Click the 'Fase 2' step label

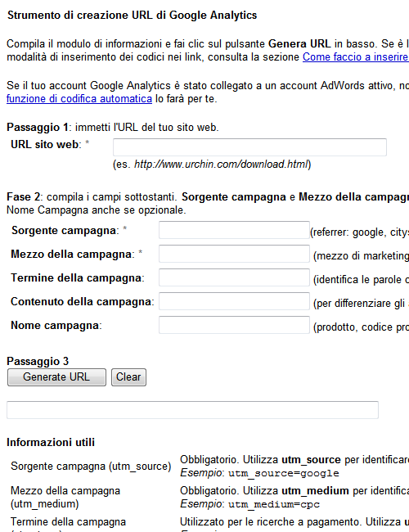(x=24, y=196)
